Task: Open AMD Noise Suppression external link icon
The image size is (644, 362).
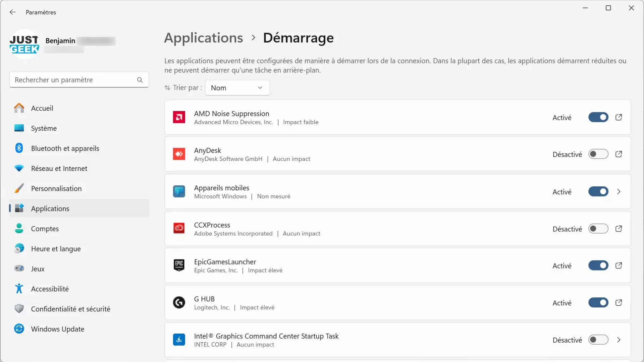Action: click(x=619, y=117)
